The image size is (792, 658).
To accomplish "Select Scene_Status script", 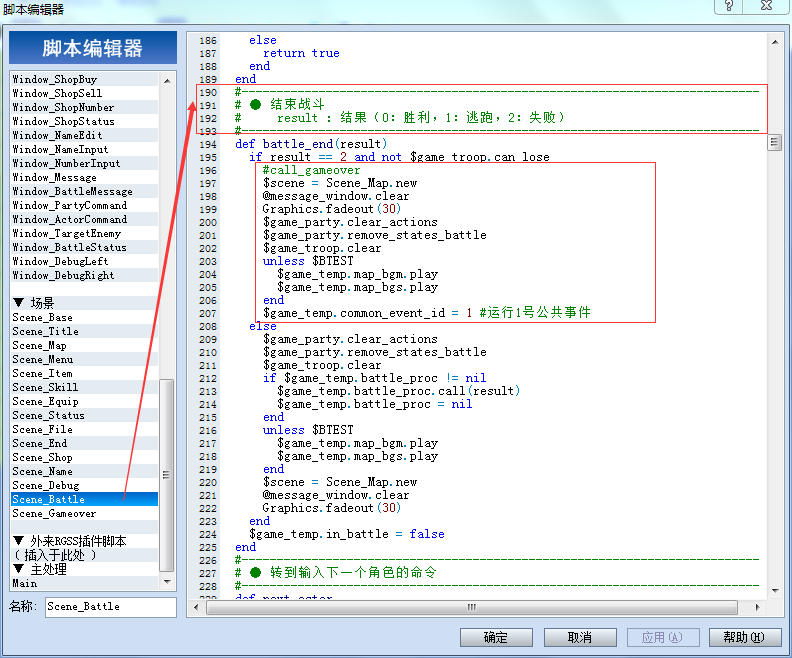I will tap(85, 416).
